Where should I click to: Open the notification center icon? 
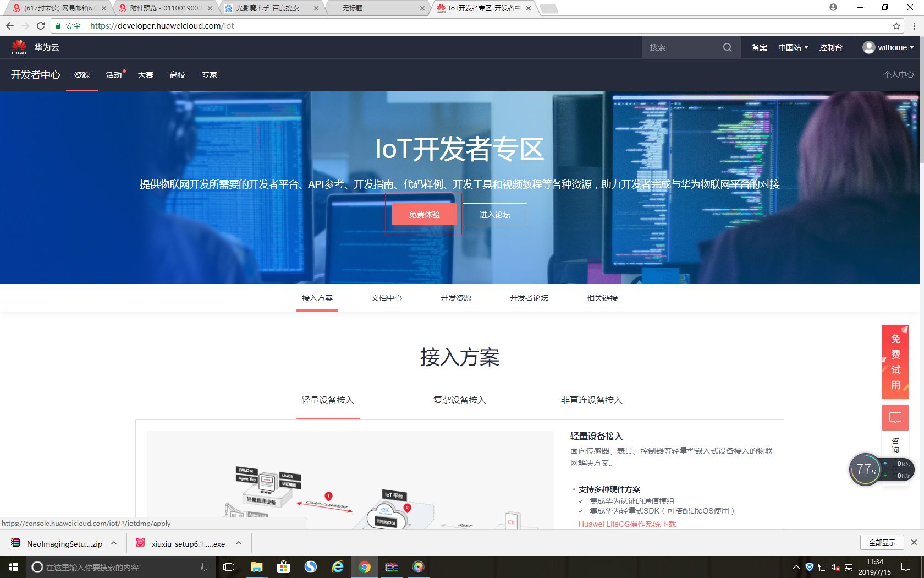tap(906, 567)
